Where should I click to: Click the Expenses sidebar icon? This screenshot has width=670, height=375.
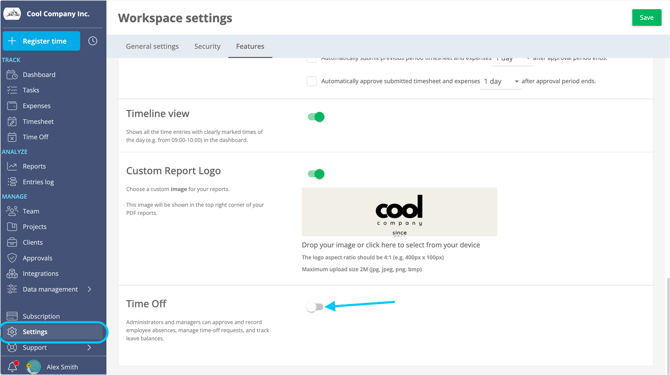[12, 105]
